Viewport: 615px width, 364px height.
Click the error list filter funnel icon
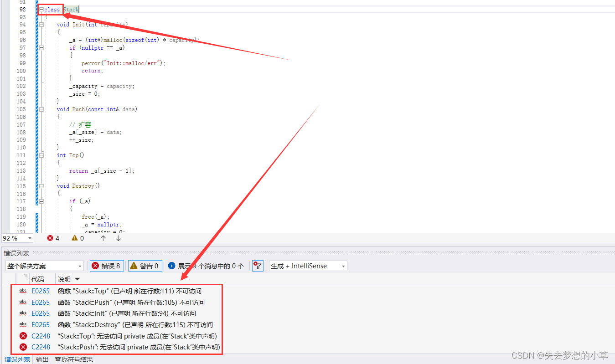[258, 266]
